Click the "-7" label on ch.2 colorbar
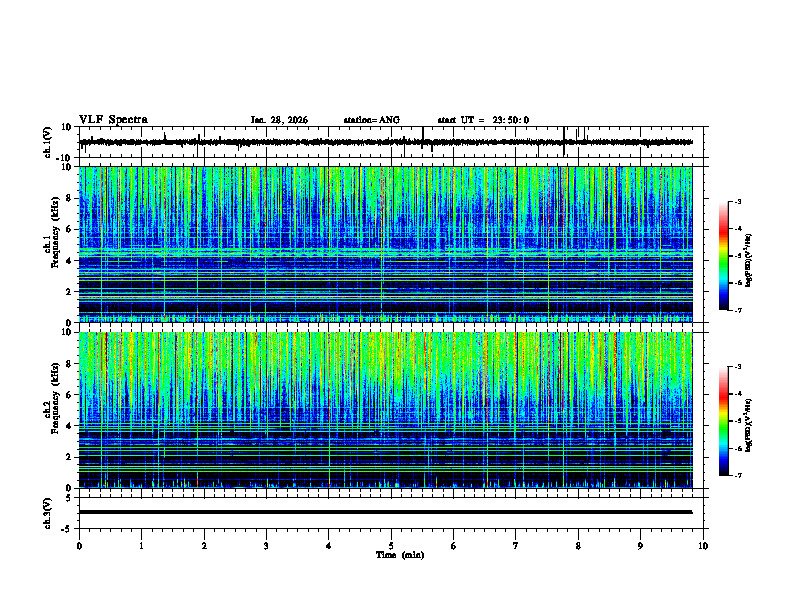Image resolution: width=792 pixels, height=612 pixels. (x=738, y=475)
